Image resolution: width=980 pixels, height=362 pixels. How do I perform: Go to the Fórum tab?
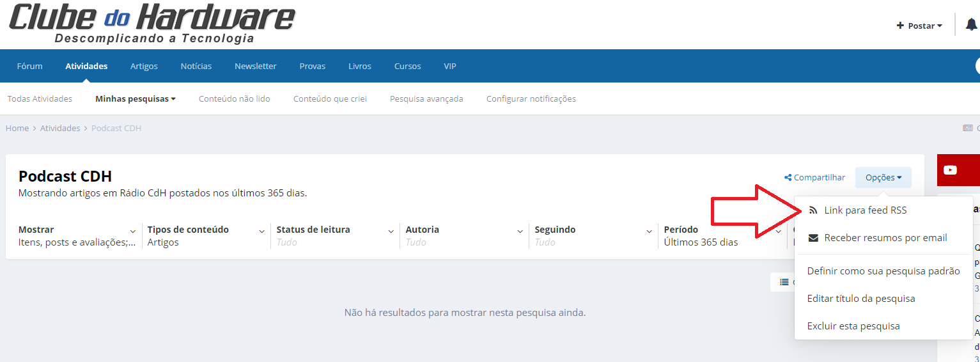pyautogui.click(x=29, y=66)
